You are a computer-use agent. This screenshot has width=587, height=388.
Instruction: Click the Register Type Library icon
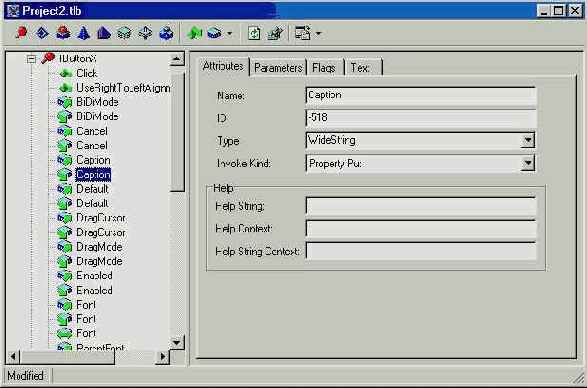[x=276, y=33]
